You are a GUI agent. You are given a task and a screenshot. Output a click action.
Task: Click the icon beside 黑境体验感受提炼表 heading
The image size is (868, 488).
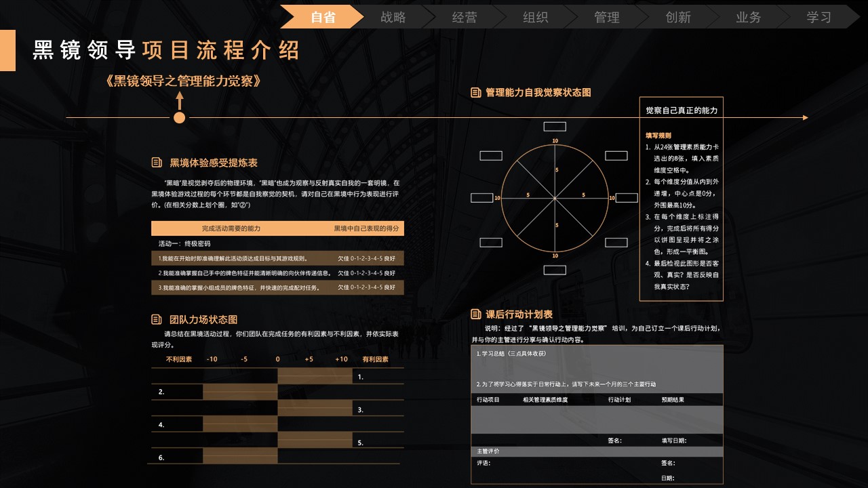[157, 163]
